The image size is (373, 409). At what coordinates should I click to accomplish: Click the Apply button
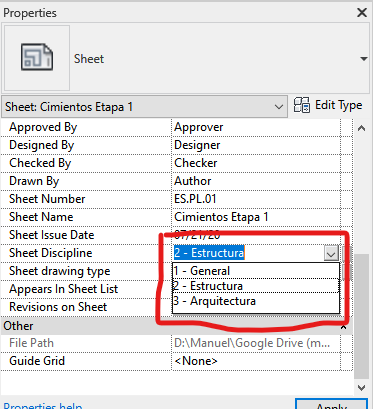(x=332, y=404)
